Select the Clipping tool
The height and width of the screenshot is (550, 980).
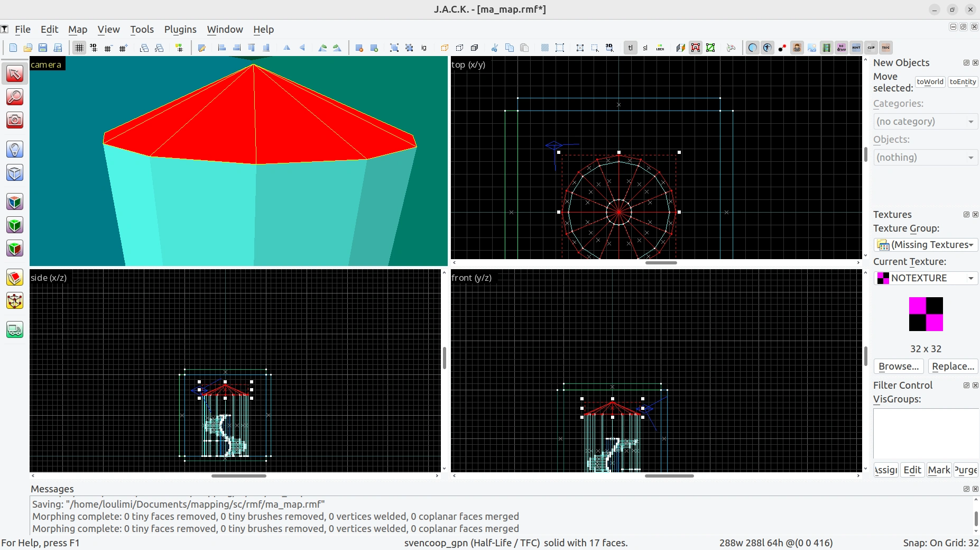pyautogui.click(x=15, y=278)
